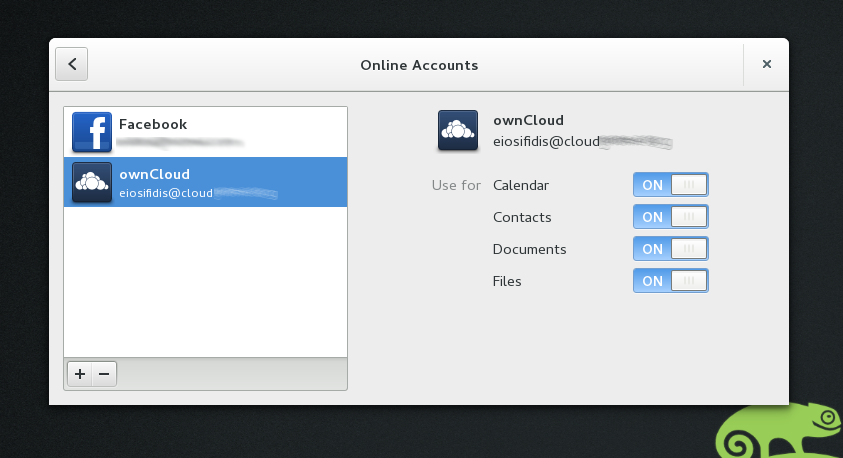Add a new account with plus button
Screen dimensions: 843x458
(x=80, y=374)
